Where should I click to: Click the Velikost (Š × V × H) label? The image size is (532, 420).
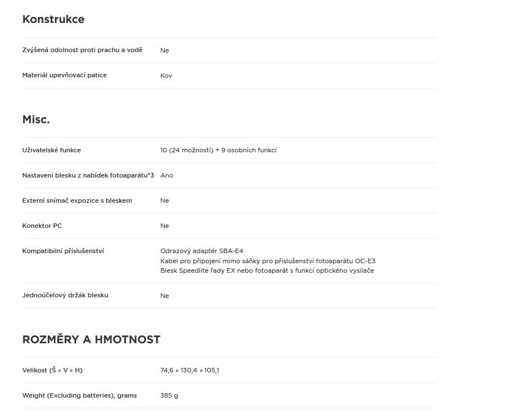[x=53, y=370]
